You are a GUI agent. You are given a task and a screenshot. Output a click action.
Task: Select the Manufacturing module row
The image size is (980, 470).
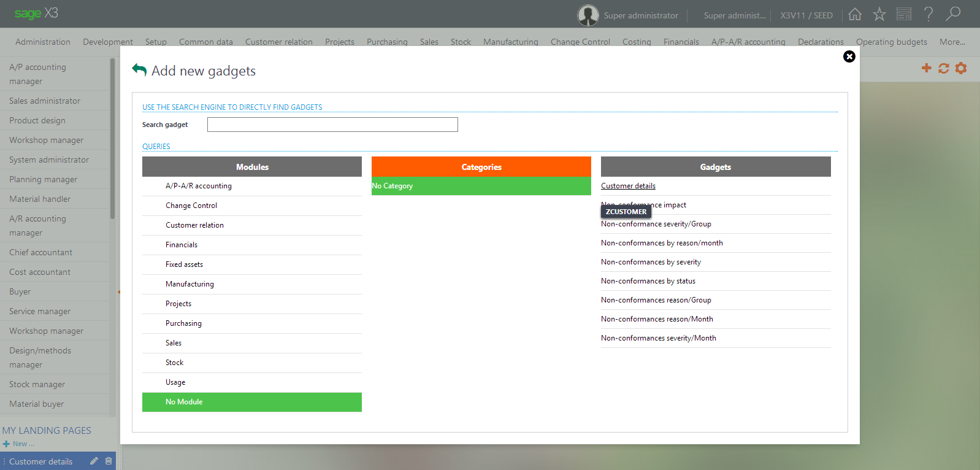click(252, 284)
